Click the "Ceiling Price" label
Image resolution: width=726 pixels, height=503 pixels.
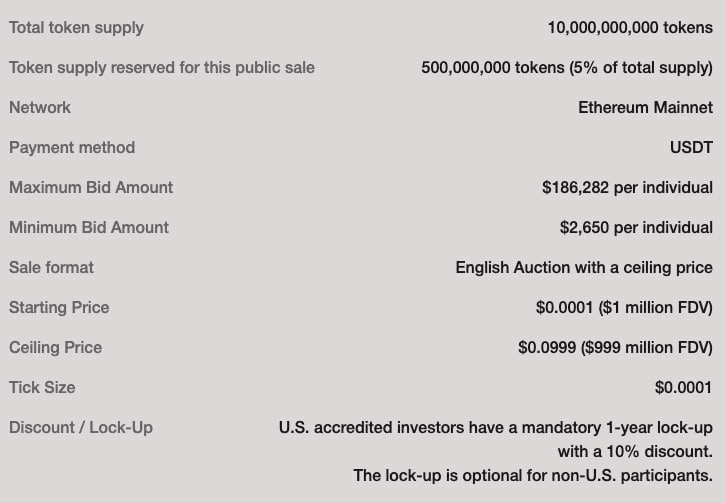pos(55,347)
